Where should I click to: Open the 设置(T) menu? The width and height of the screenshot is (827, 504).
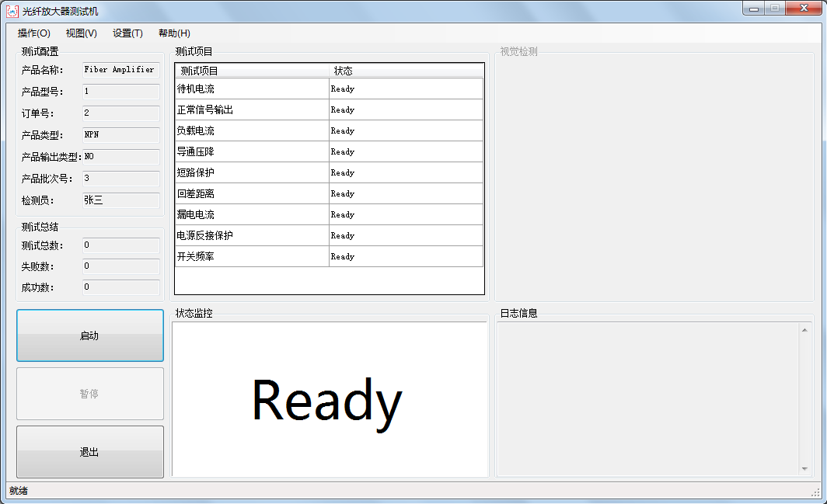pyautogui.click(x=127, y=33)
